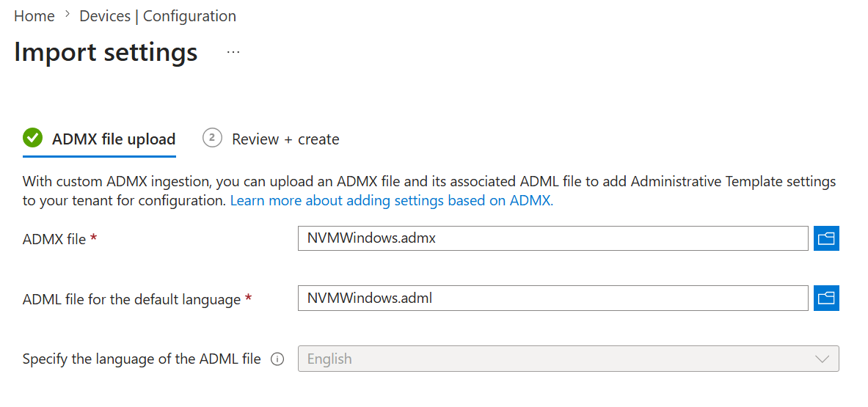Image resolution: width=868 pixels, height=407 pixels.
Task: Expand the English language dropdown
Action: tap(569, 359)
